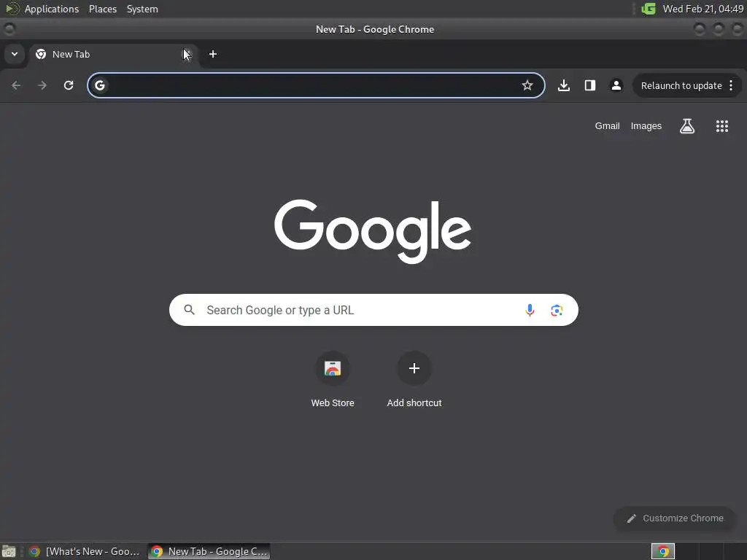The height and width of the screenshot is (560, 747).
Task: Open the Places menu
Action: (x=102, y=9)
